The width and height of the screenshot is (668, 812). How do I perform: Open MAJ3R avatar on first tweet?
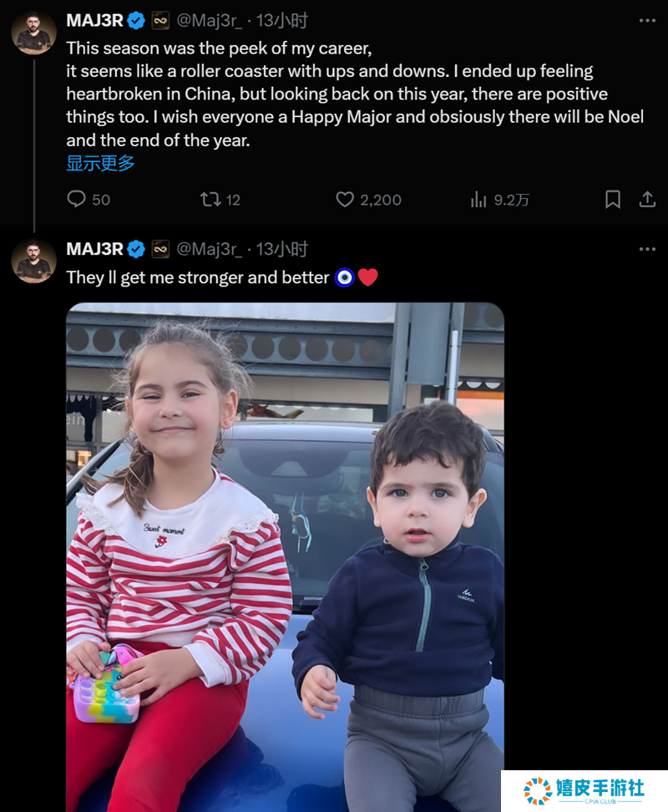tap(34, 33)
